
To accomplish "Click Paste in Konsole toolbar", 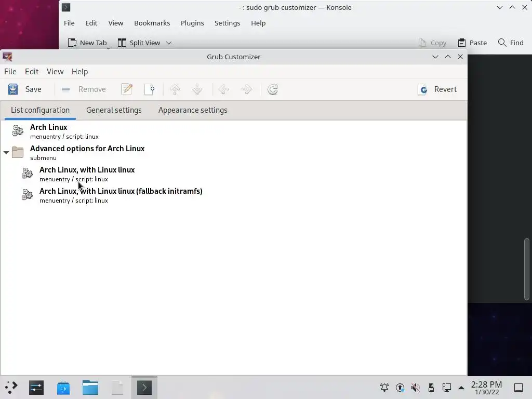I will [472, 43].
